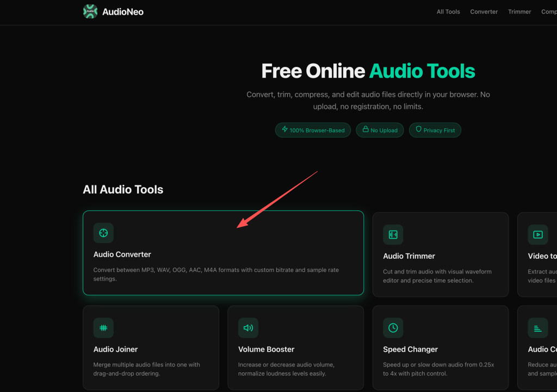Click the Audio Converter crosshair icon
Image resolution: width=557 pixels, height=392 pixels.
103,233
